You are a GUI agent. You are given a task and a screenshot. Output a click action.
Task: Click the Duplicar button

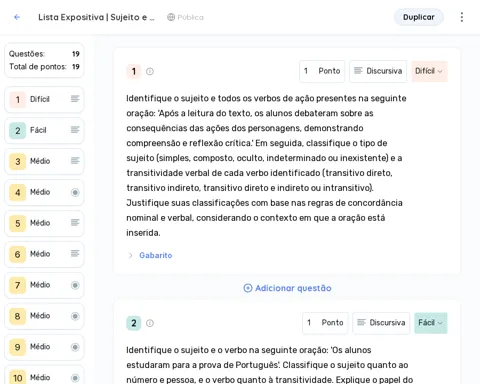(419, 17)
